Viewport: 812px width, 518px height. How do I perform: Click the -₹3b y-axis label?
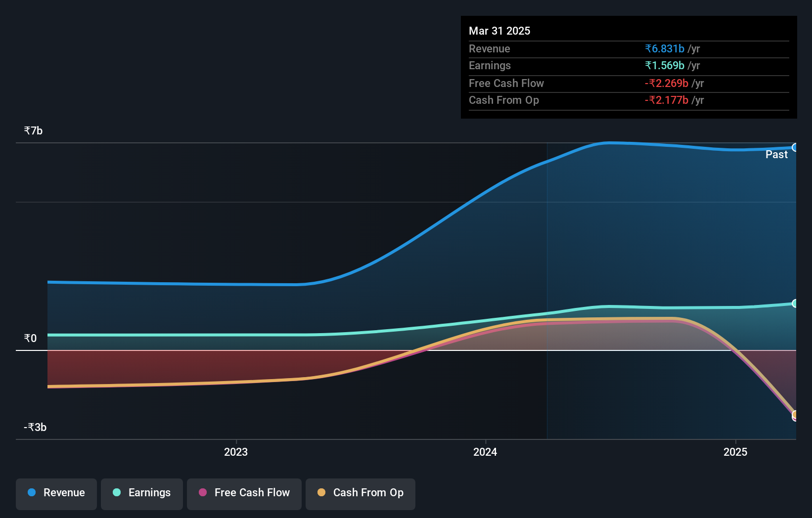point(35,428)
